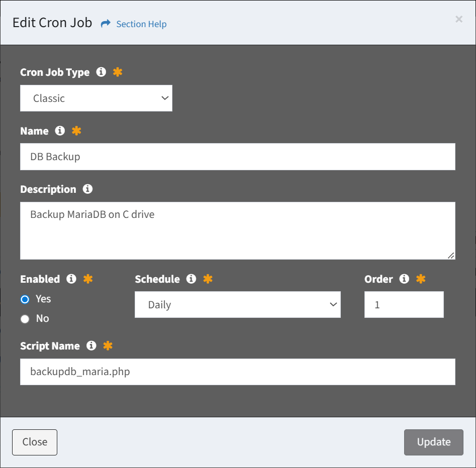Click the Section Help arrow icon
The height and width of the screenshot is (468, 476).
[x=106, y=24]
